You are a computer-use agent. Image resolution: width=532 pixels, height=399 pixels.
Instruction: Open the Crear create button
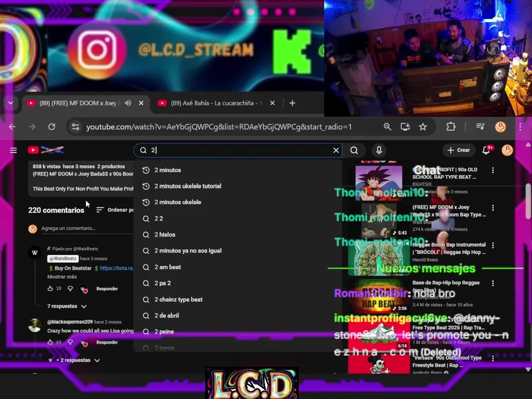(x=458, y=150)
